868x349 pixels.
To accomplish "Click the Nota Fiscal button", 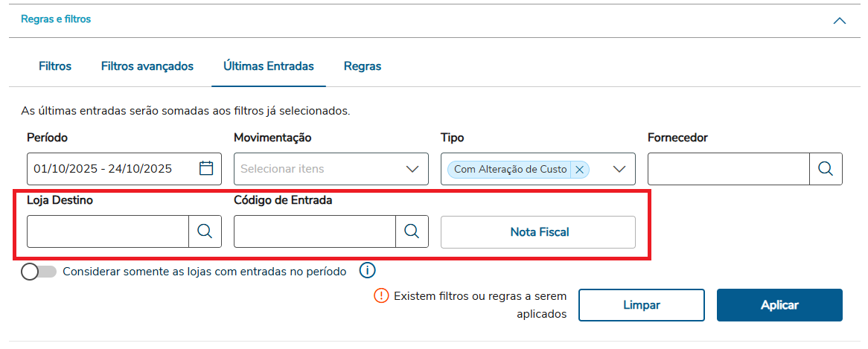I will click(x=538, y=231).
